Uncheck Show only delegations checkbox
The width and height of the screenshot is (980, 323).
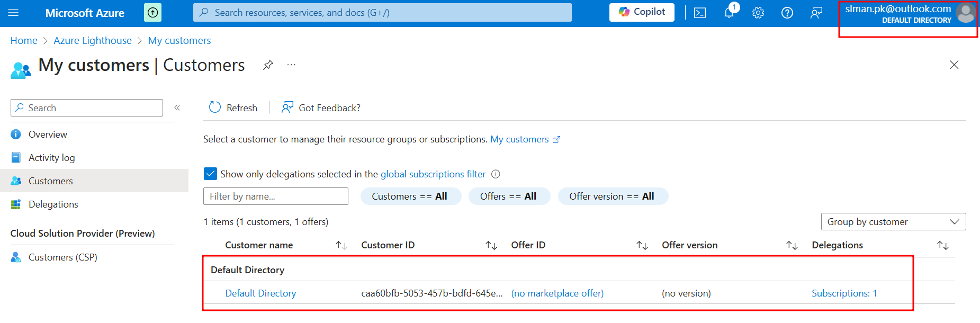click(210, 174)
